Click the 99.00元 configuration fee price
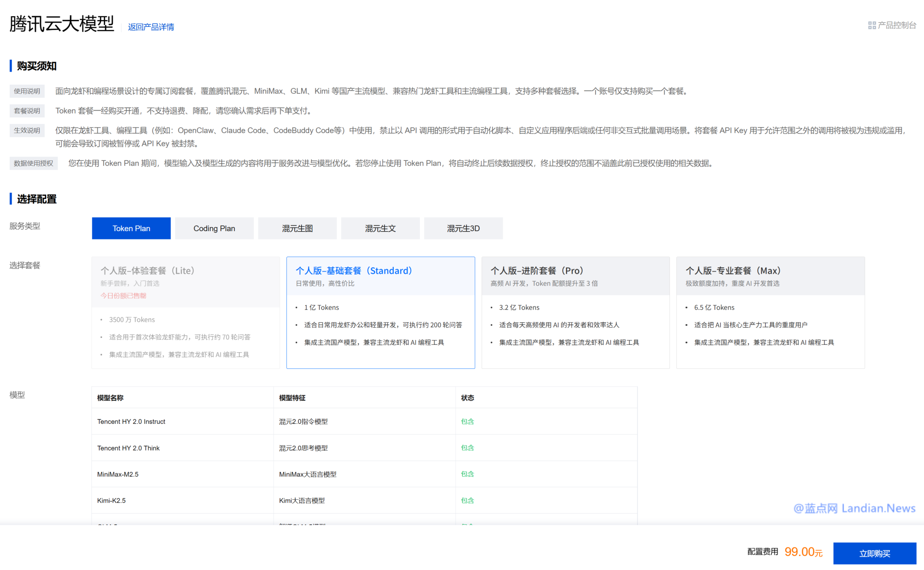Viewport: 924px width, 570px height. pyautogui.click(x=804, y=551)
